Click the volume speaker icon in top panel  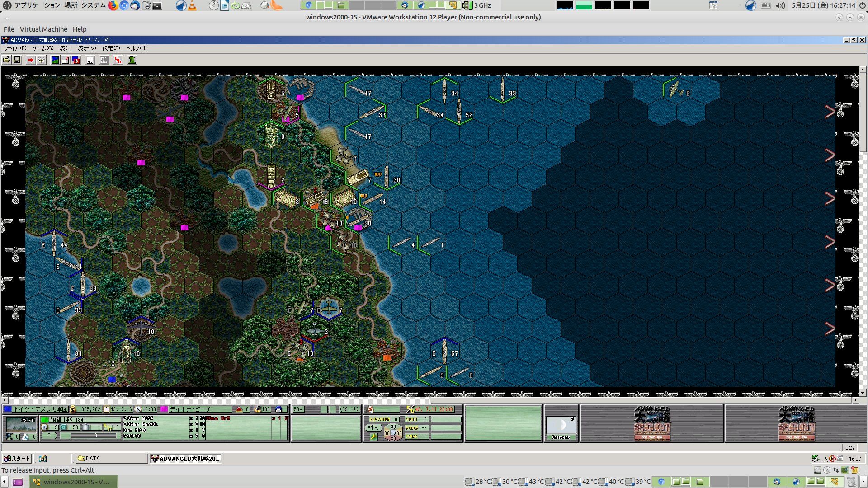coord(780,5)
